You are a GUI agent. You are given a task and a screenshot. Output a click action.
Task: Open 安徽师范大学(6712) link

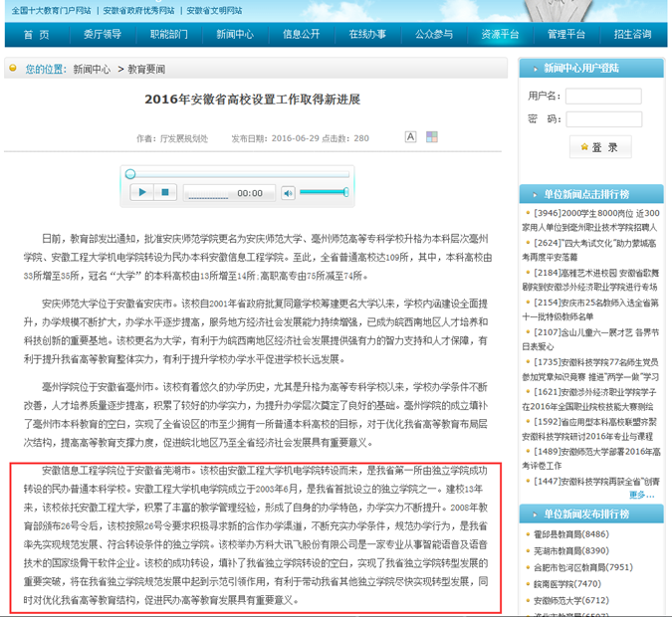[x=570, y=601]
